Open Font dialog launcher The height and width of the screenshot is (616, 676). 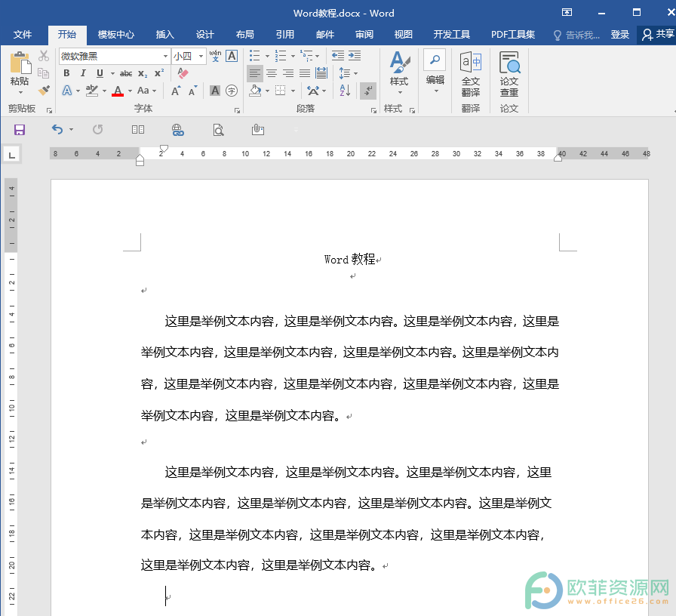pyautogui.click(x=237, y=110)
